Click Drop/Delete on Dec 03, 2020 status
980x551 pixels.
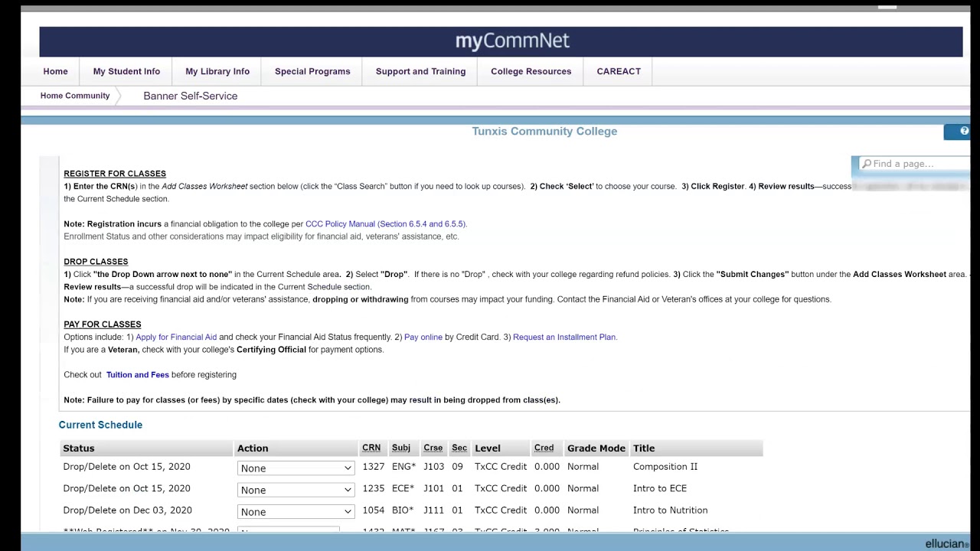pyautogui.click(x=128, y=510)
